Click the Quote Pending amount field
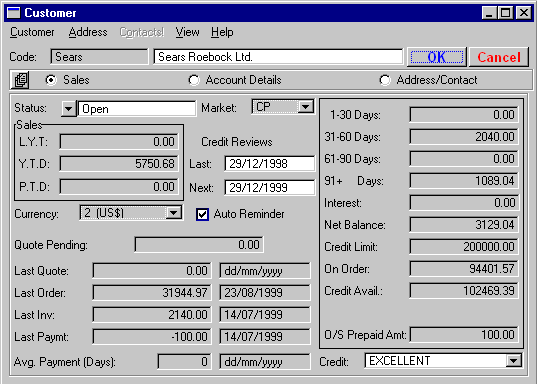 point(199,245)
